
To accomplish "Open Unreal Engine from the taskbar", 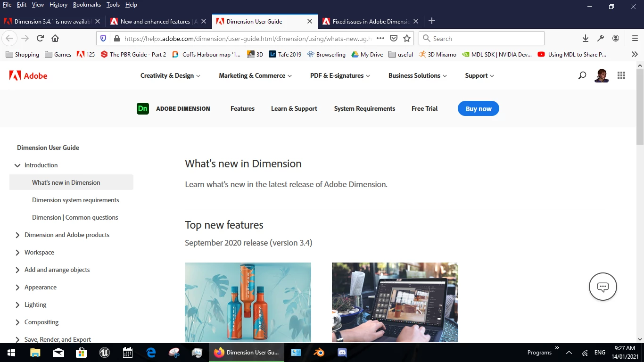I will (x=105, y=352).
